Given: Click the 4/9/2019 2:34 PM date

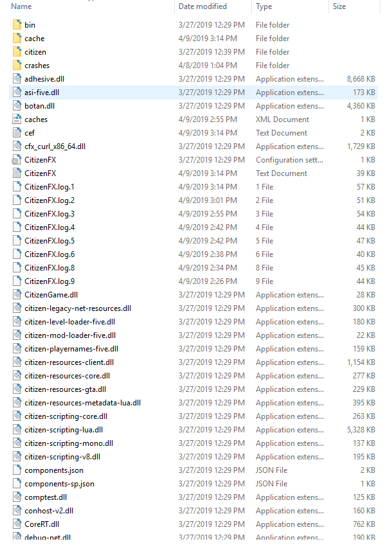Looking at the screenshot, I should 208,268.
